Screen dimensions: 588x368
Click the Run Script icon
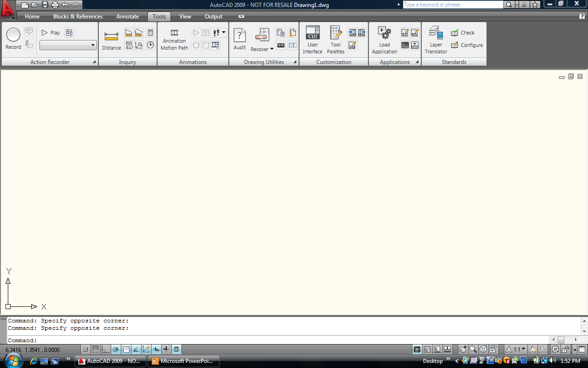pyautogui.click(x=405, y=45)
